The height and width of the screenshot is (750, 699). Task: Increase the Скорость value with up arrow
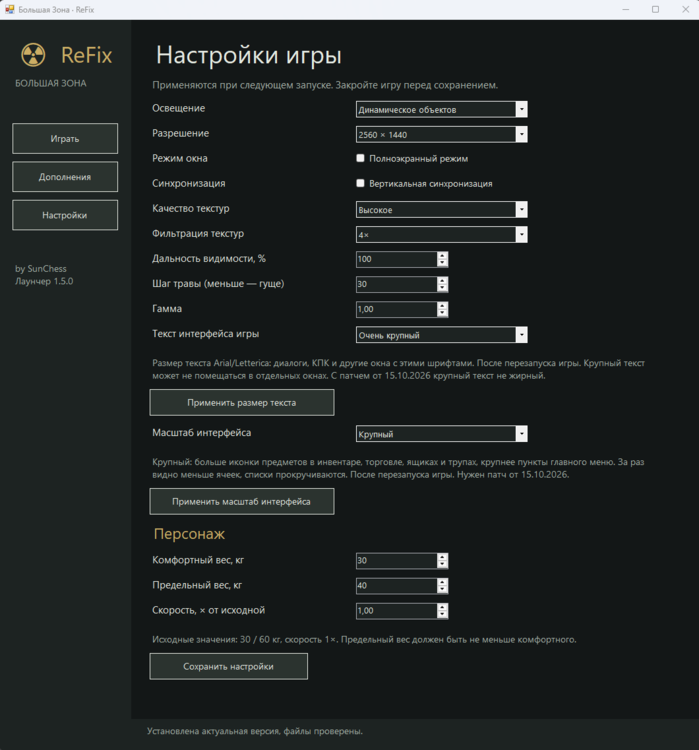[443, 607]
